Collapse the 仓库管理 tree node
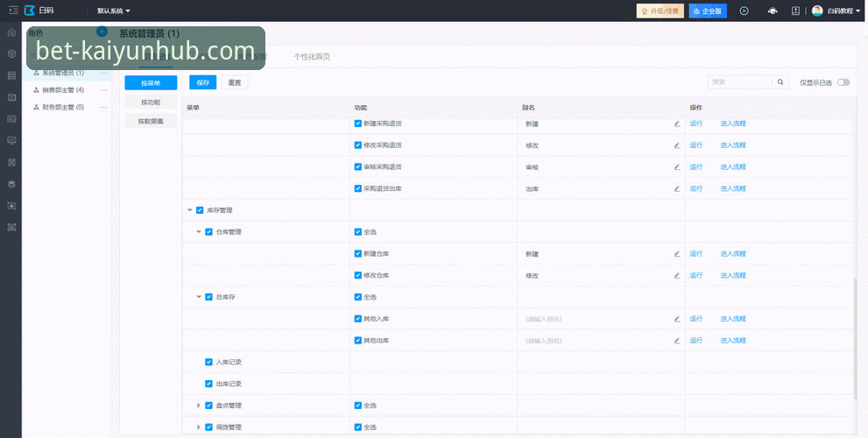 click(199, 232)
